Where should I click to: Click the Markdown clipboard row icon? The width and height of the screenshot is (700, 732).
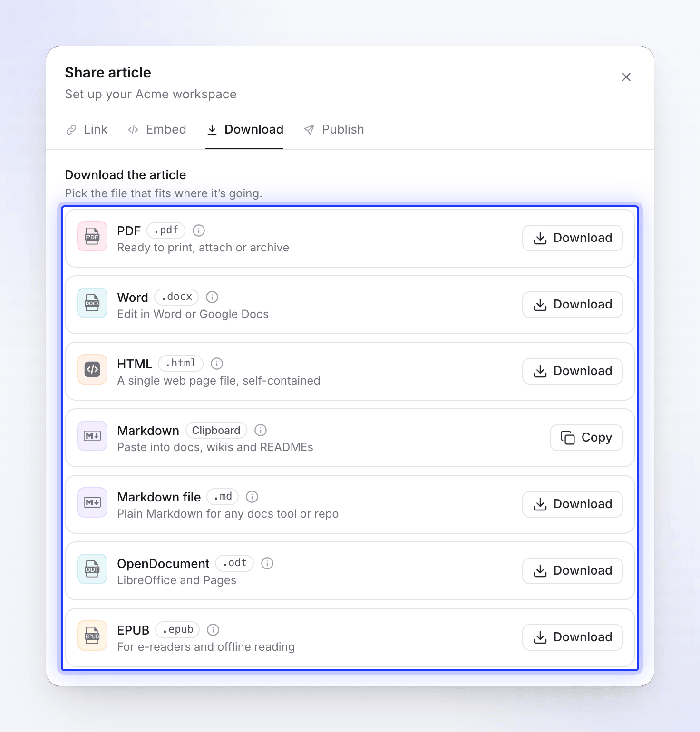[x=92, y=436]
